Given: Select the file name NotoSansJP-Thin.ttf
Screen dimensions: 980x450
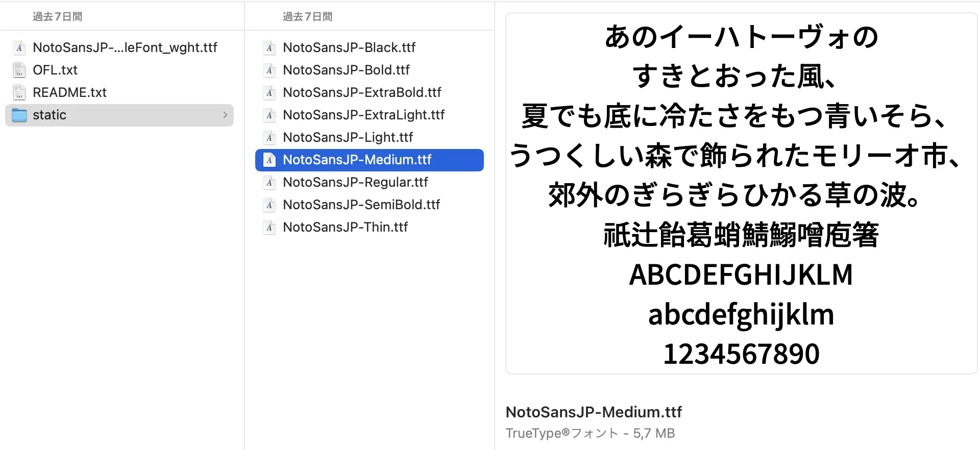Looking at the screenshot, I should 345,227.
